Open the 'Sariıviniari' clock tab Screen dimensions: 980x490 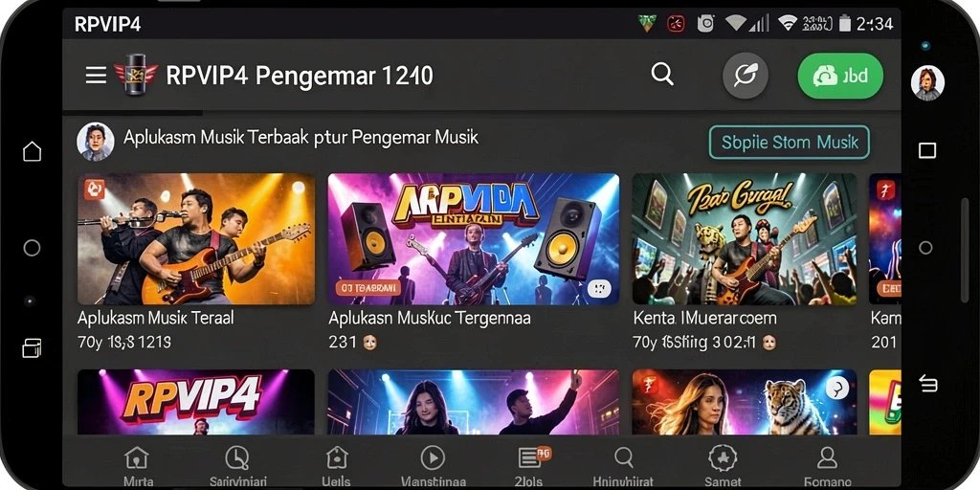(x=237, y=466)
